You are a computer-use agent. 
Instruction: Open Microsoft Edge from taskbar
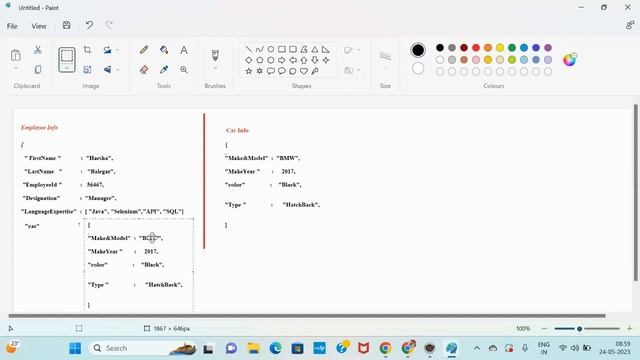point(276,348)
